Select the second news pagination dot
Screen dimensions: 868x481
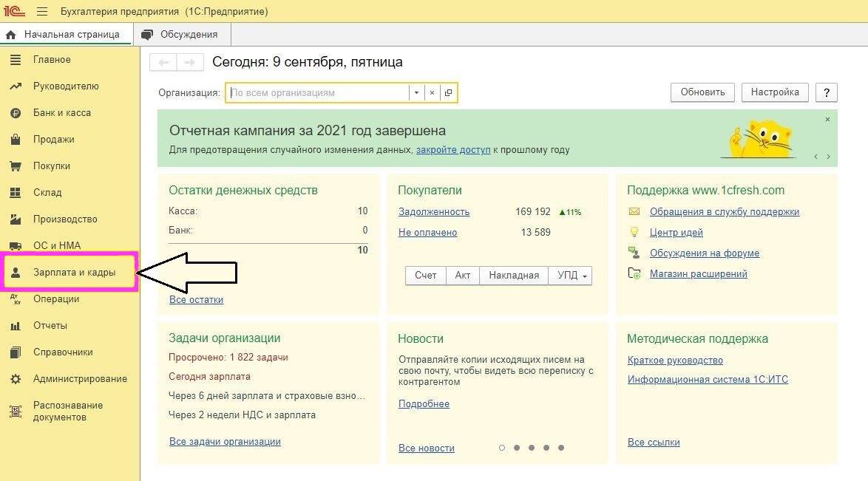pyautogui.click(x=517, y=448)
